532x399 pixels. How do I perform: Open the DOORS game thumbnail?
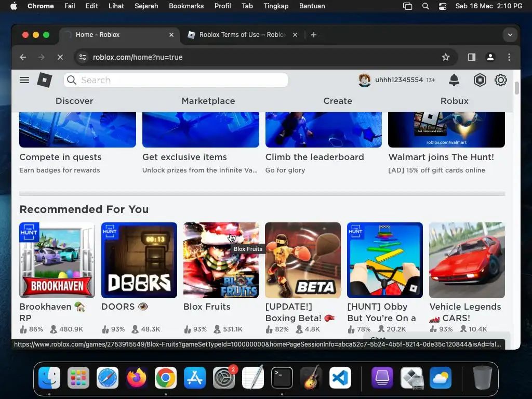[139, 260]
